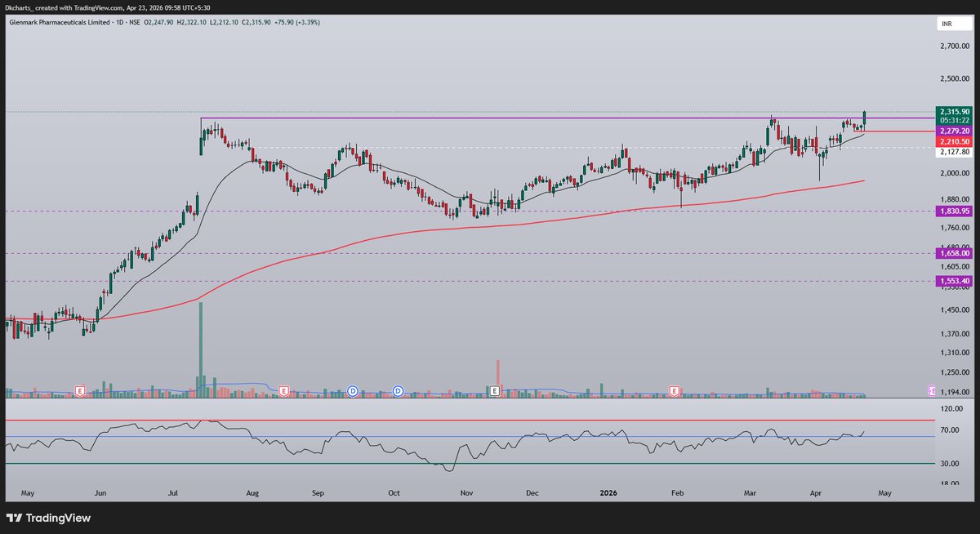Toggle the purple 2,279.20 level label
The width and height of the screenshot is (980, 534).
point(953,131)
